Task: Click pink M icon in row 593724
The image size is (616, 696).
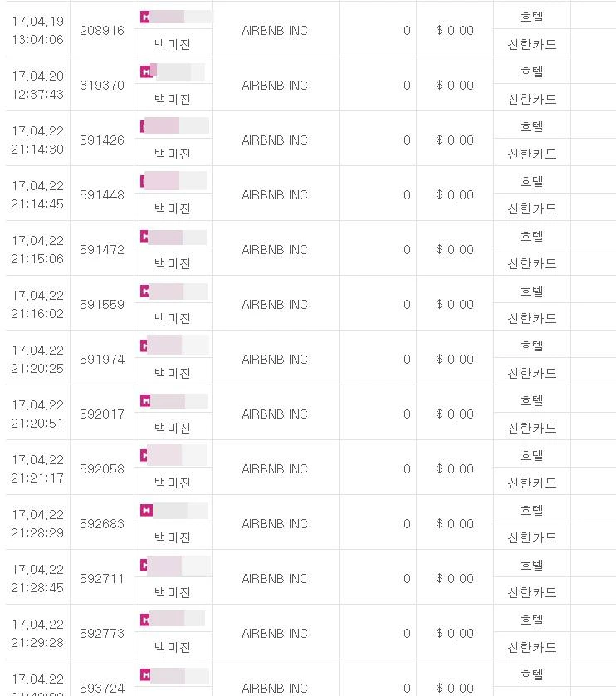Action: pos(145,674)
